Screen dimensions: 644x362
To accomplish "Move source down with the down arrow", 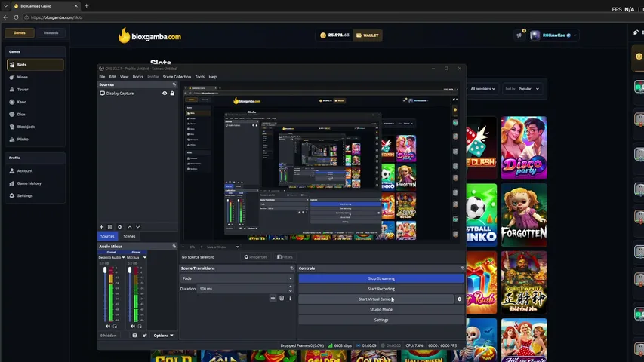I will tap(138, 227).
